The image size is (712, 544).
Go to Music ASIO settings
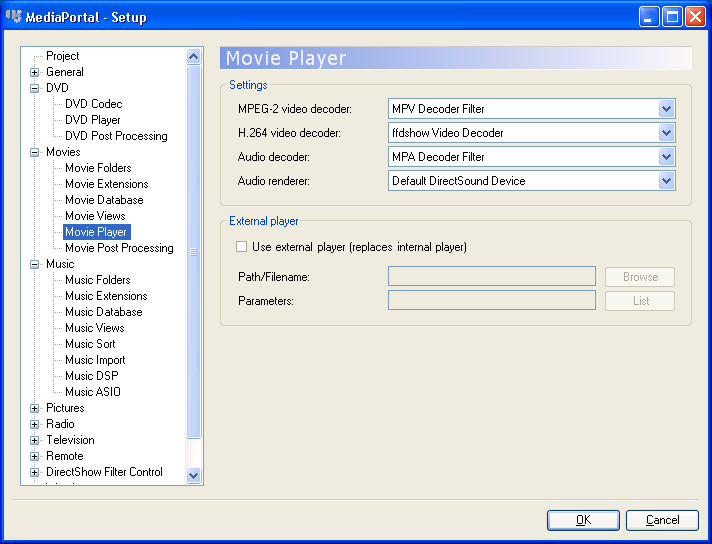click(92, 392)
